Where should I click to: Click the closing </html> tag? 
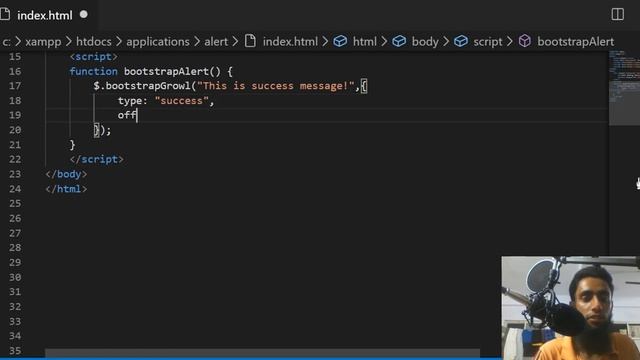click(66, 189)
